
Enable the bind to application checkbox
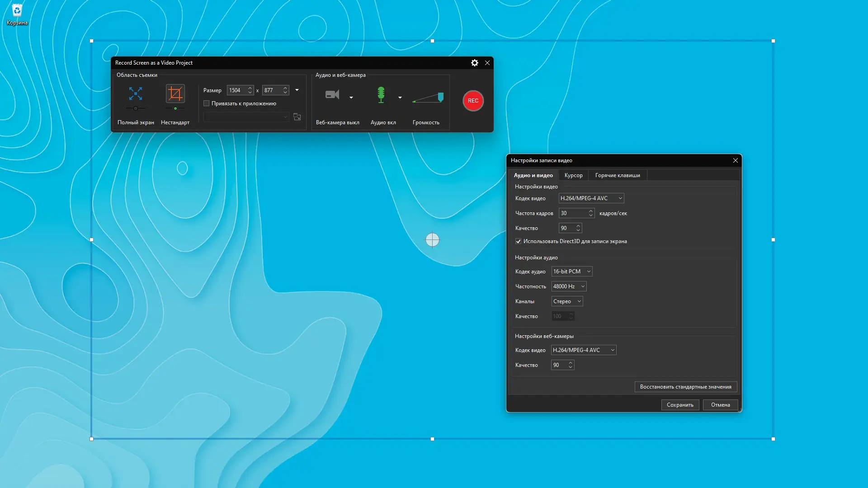pyautogui.click(x=207, y=103)
